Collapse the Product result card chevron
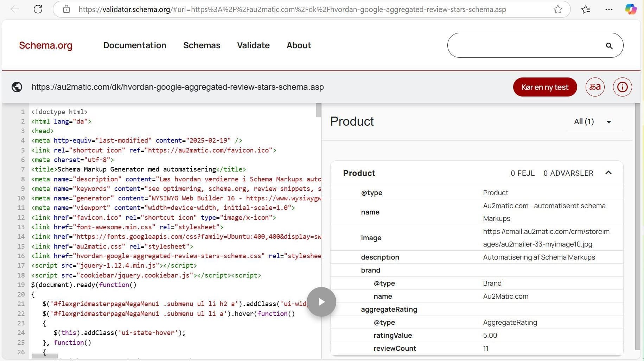644x361 pixels. tap(608, 173)
